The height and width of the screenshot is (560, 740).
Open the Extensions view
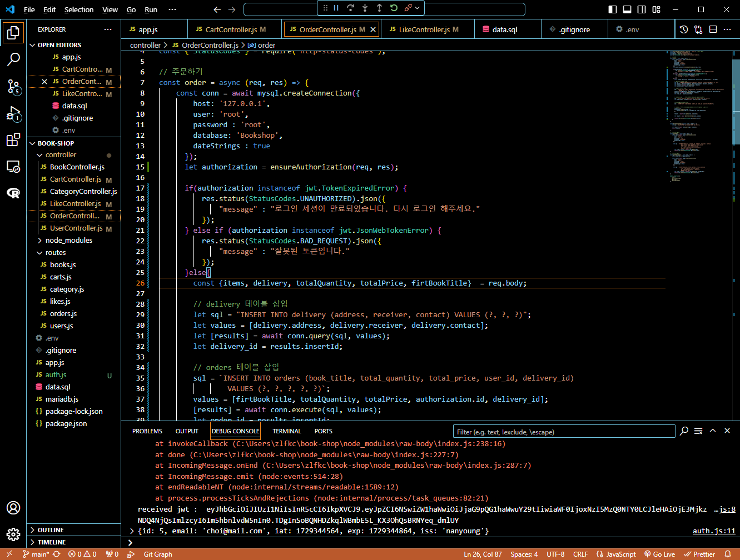pyautogui.click(x=13, y=140)
